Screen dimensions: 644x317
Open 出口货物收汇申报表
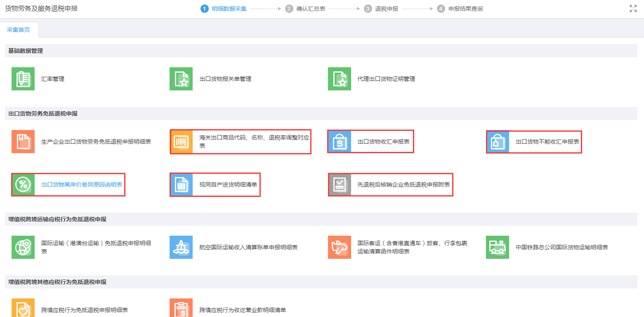point(383,142)
